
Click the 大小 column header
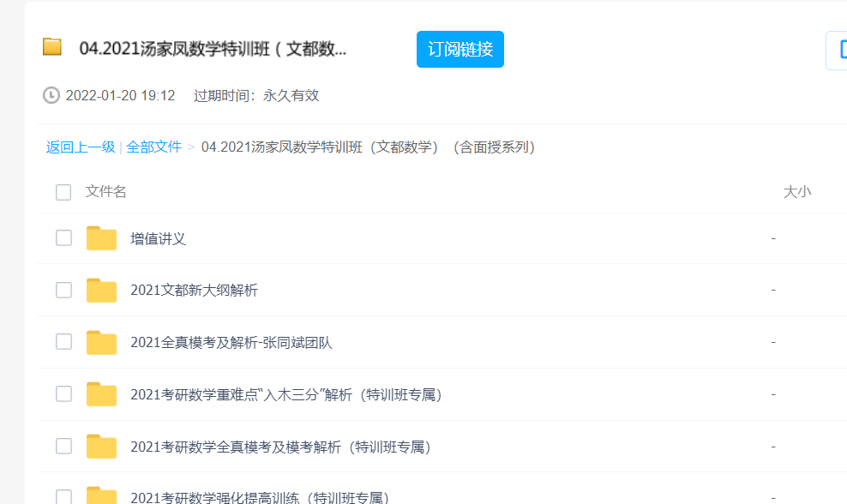pos(797,192)
